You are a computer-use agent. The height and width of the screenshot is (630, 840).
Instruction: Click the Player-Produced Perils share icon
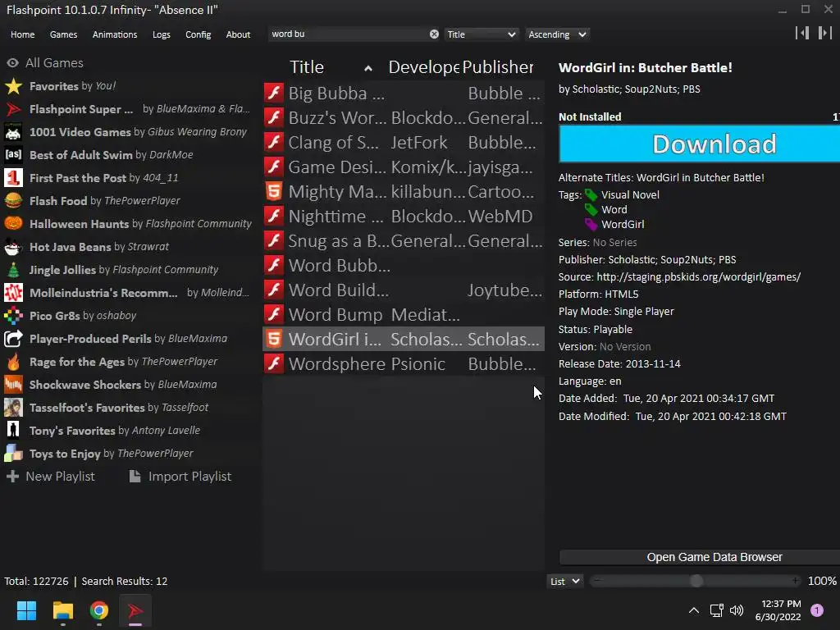pos(13,339)
